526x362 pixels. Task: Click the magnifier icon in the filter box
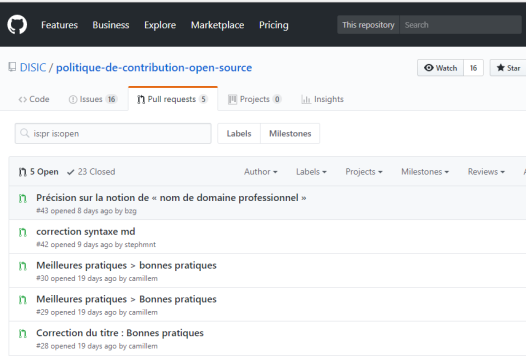pos(24,133)
